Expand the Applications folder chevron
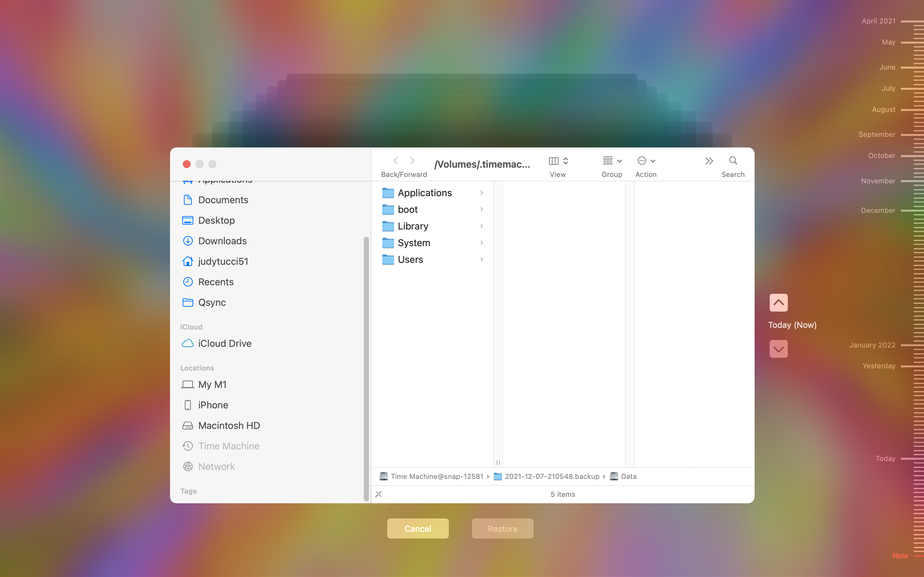 coord(482,193)
